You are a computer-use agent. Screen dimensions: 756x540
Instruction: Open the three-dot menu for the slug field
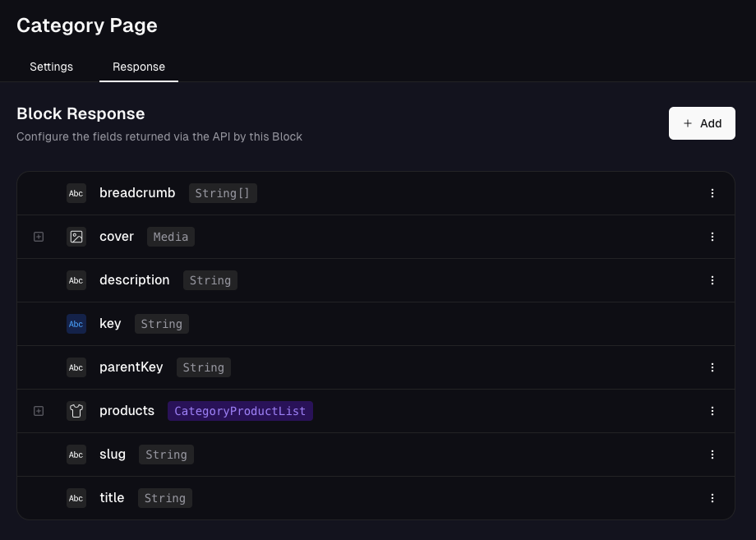[x=712, y=455]
